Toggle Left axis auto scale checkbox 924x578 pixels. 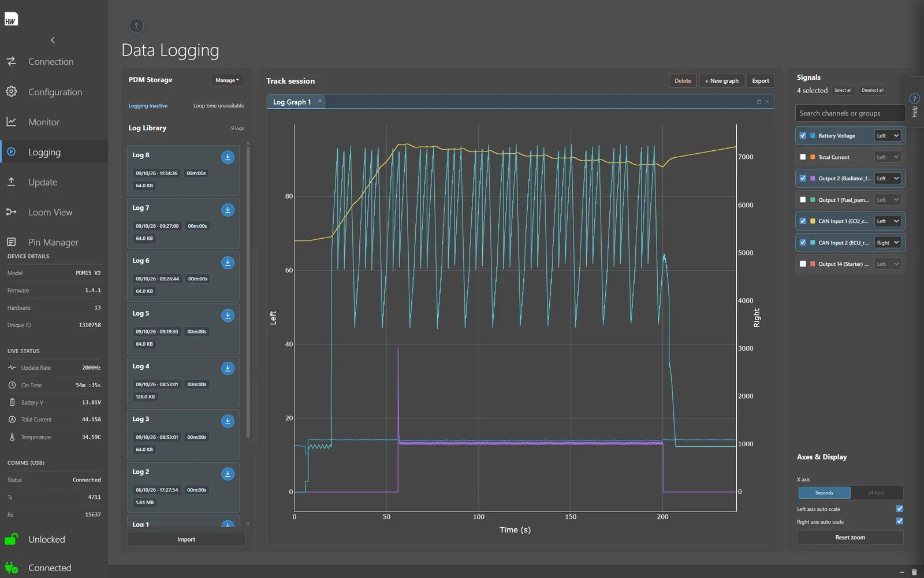899,509
